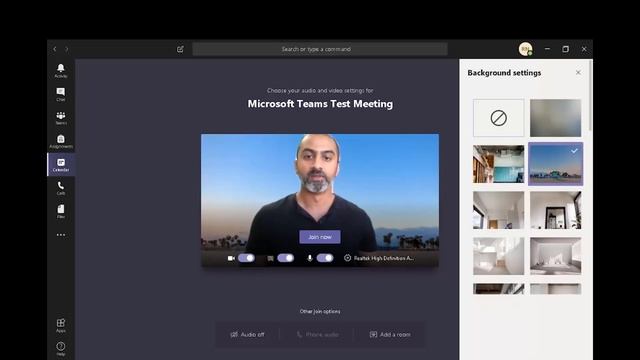Select the bright white studio background thumbnail

(x=498, y=256)
